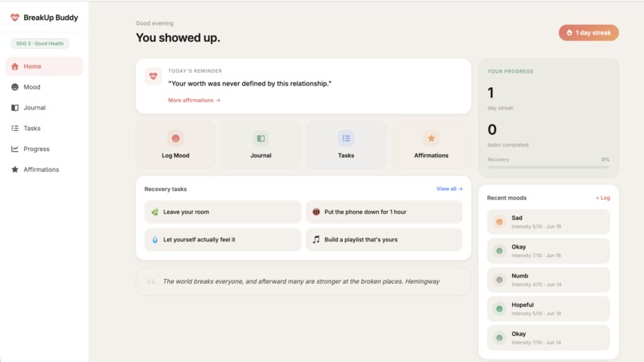Select the Hopeful mood entry
The image size is (644, 362).
pos(548,309)
